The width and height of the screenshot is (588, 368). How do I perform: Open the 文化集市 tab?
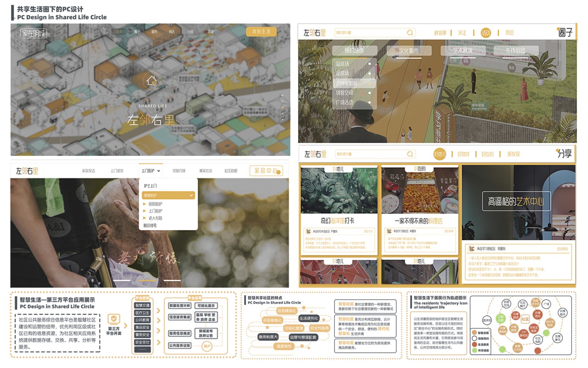coord(408,51)
